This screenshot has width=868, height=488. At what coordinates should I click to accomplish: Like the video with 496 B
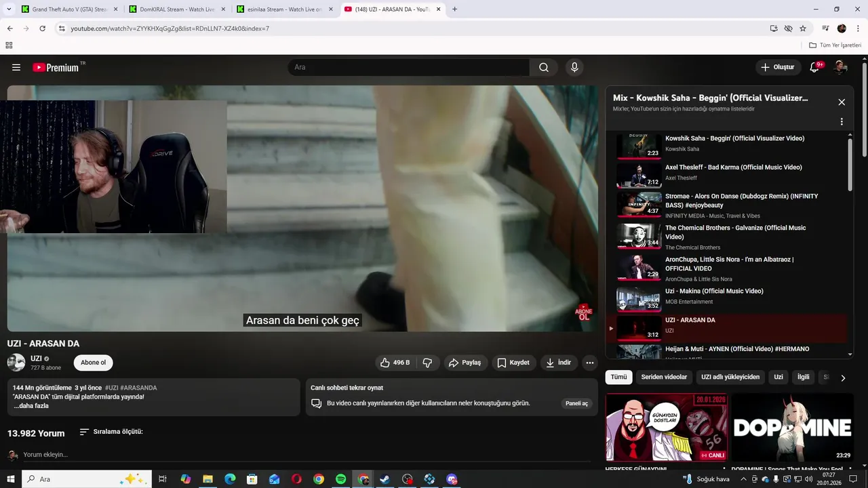(395, 363)
